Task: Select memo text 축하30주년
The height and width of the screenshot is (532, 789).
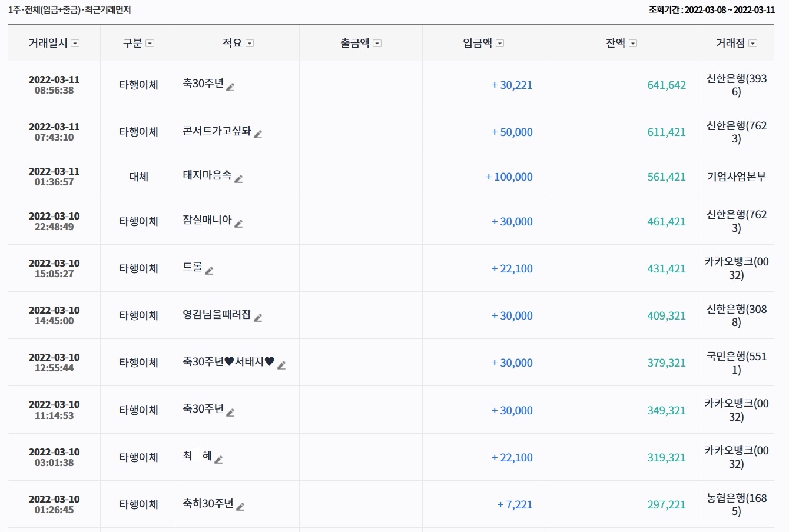Action: 208,504
